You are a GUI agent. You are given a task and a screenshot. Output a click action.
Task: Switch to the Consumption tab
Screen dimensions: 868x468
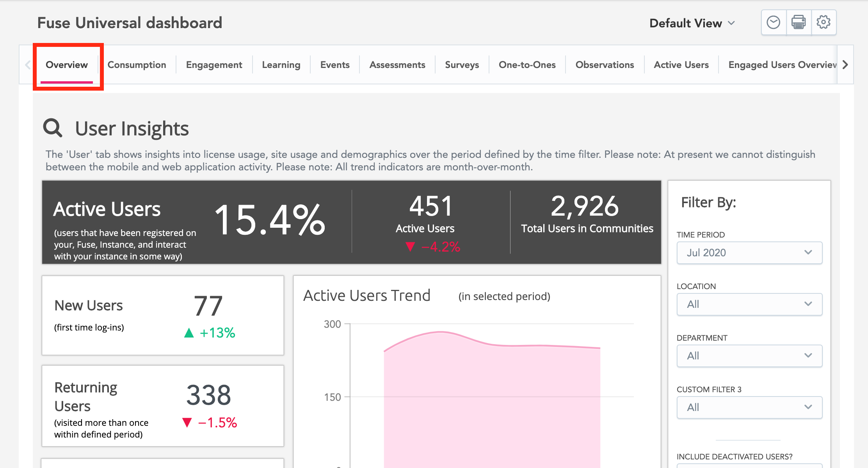pos(137,65)
